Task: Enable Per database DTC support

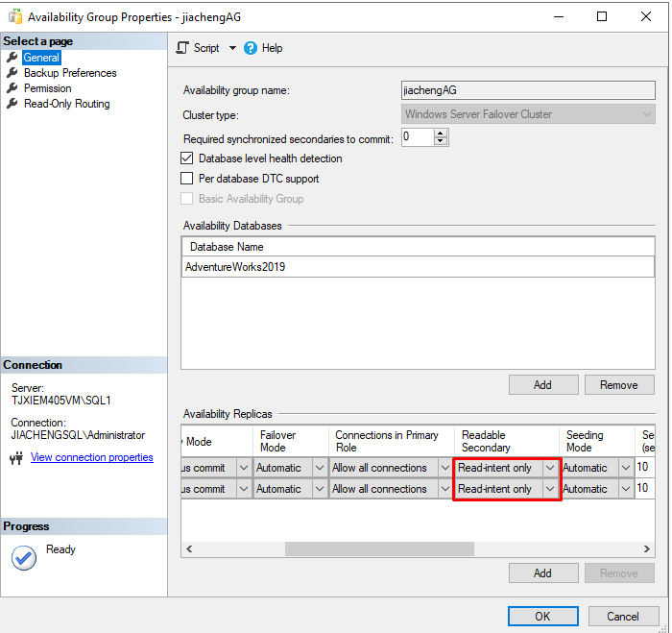Action: (x=187, y=179)
